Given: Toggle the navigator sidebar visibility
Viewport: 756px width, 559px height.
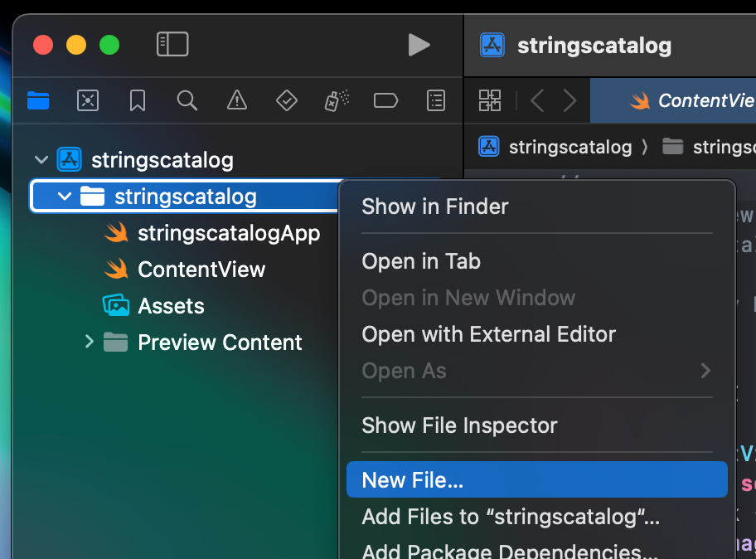Looking at the screenshot, I should (172, 45).
